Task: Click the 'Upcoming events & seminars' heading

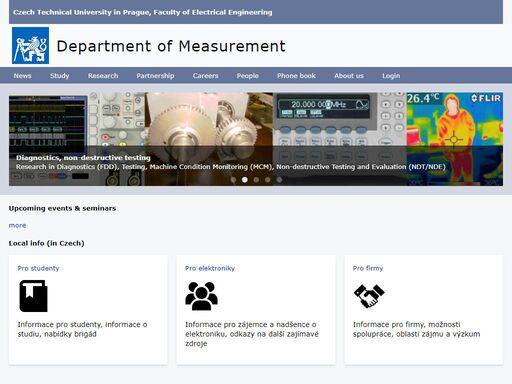Action: (x=62, y=208)
